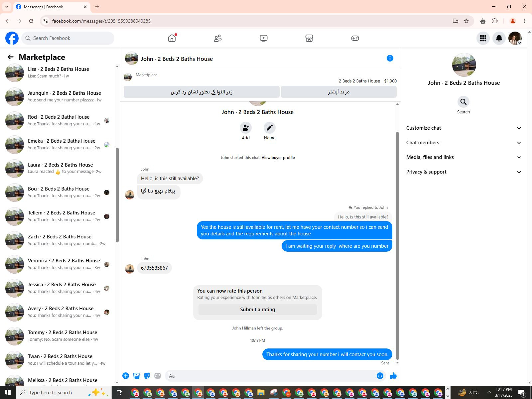
Task: Open the clock and date in taskbar
Action: click(504, 392)
